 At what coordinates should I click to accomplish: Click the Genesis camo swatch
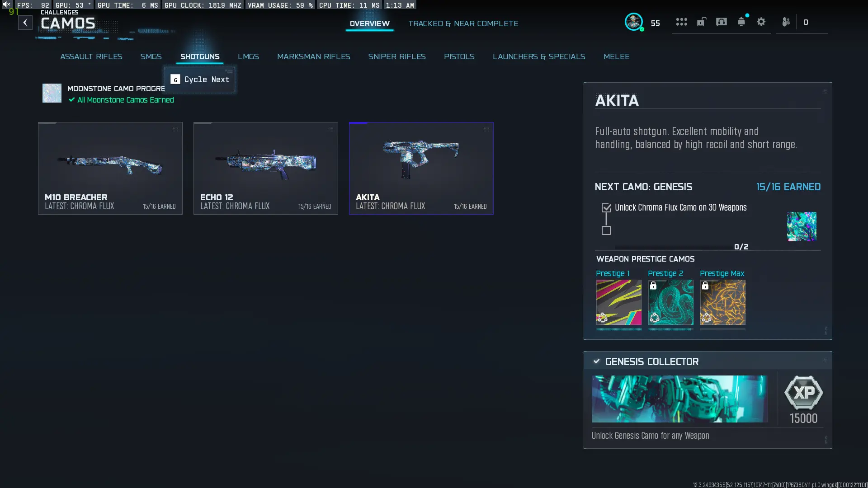tap(802, 226)
